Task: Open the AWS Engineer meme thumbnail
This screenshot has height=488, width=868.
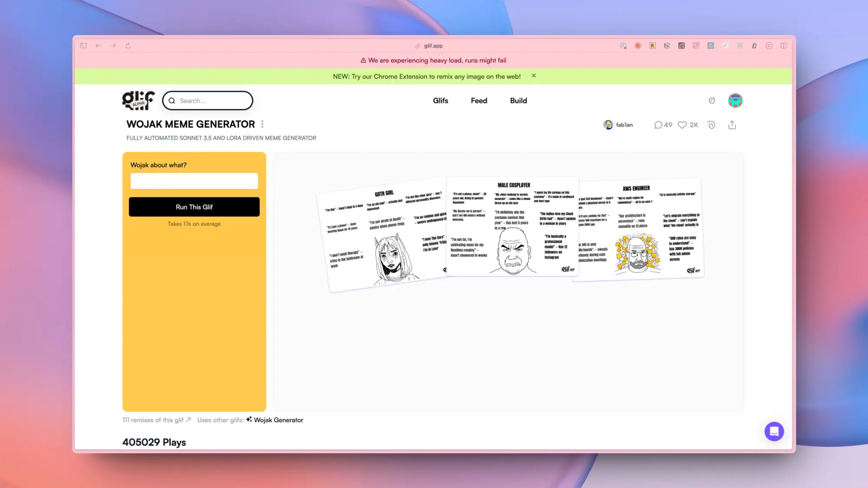Action: (638, 229)
